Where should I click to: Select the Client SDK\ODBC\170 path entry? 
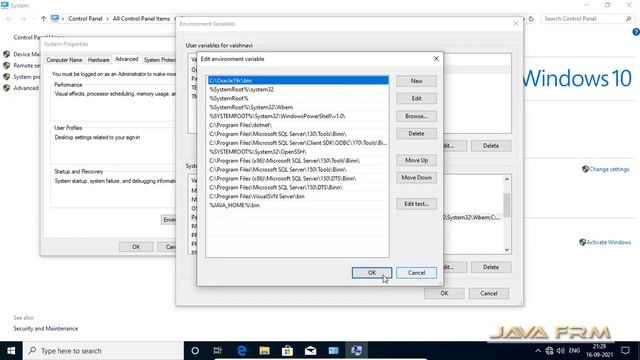[298, 143]
